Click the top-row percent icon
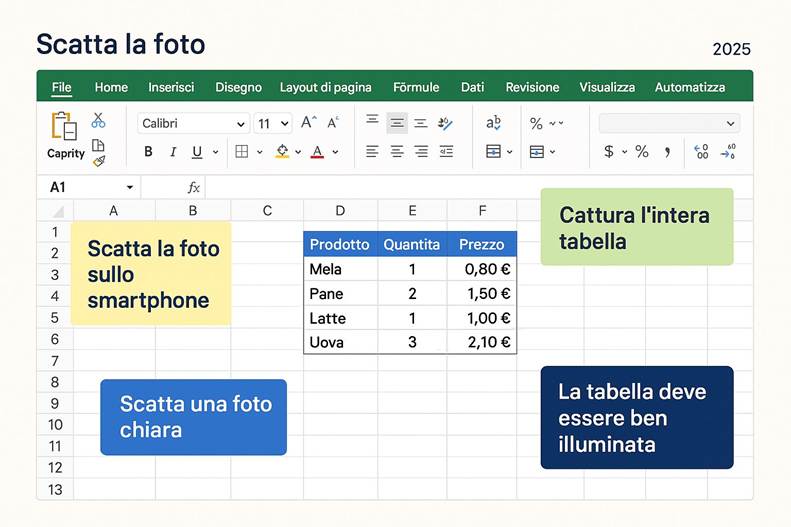The image size is (791, 527). (x=536, y=124)
